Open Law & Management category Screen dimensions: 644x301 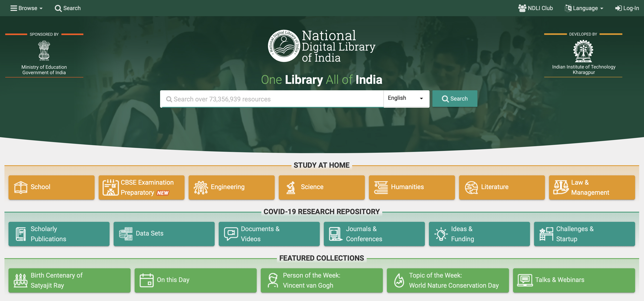tap(592, 187)
